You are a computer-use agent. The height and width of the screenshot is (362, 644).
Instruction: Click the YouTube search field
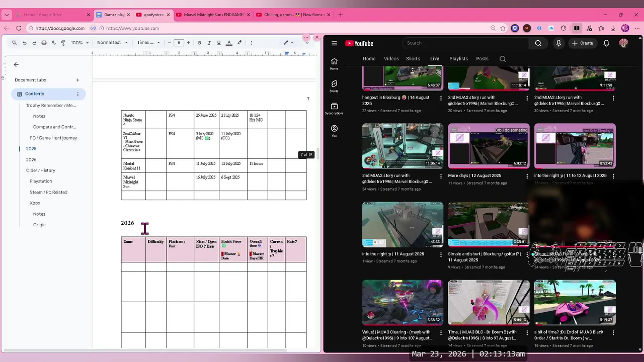tap(465, 43)
